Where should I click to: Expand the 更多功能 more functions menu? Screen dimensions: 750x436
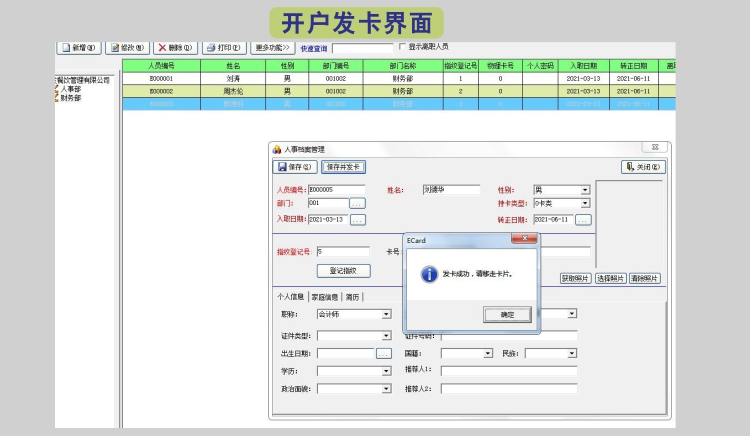tap(272, 47)
